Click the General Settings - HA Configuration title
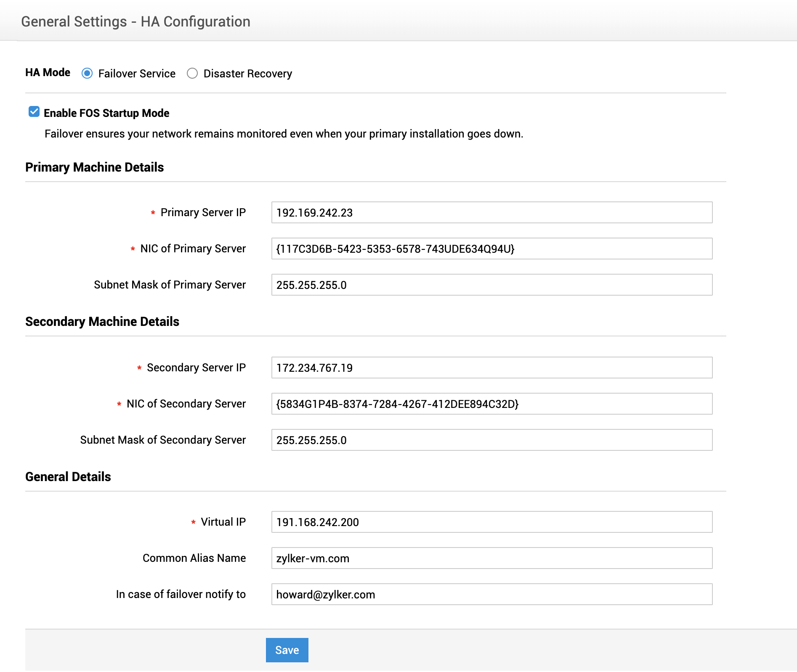 135,21
